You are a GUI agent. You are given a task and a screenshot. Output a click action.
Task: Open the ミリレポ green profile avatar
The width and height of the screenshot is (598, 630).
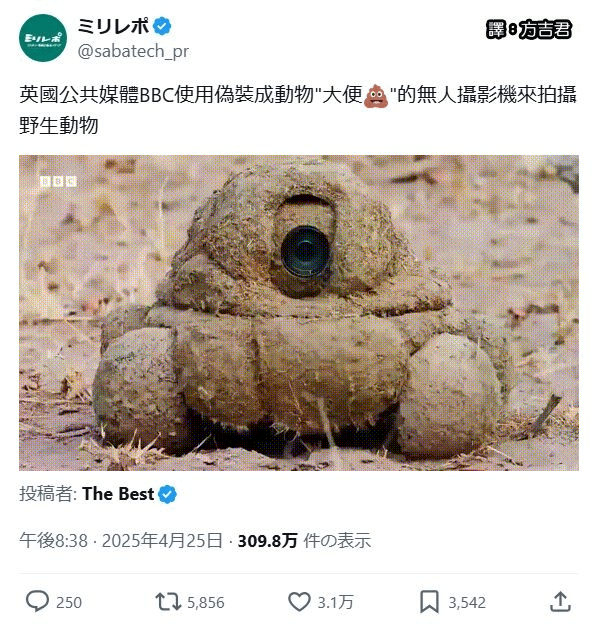coord(43,38)
